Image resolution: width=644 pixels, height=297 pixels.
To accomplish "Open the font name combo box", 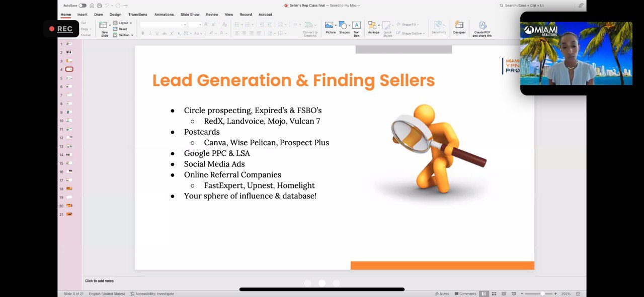I will click(x=163, y=25).
